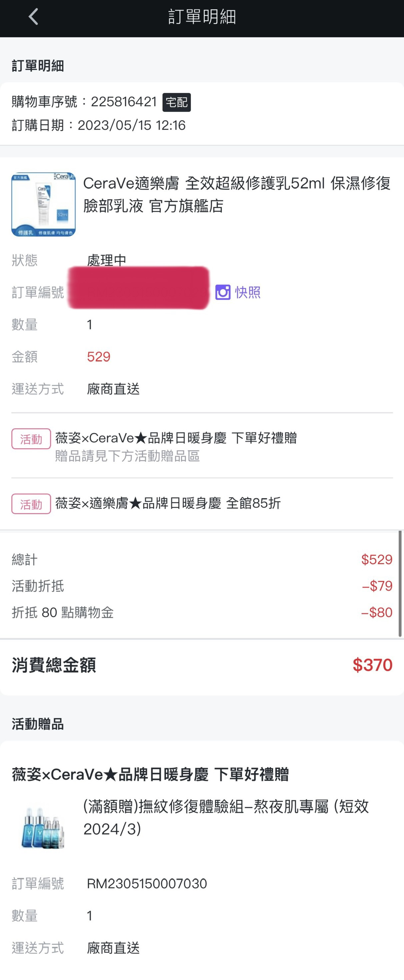Image resolution: width=404 pixels, height=980 pixels.
Task: Tap gift order number RM2305150007030
Action: point(147,884)
